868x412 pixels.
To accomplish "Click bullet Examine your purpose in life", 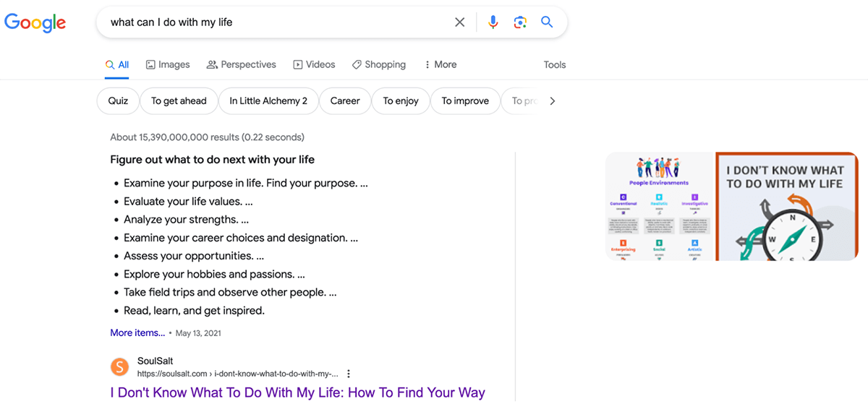I will click(x=246, y=184).
